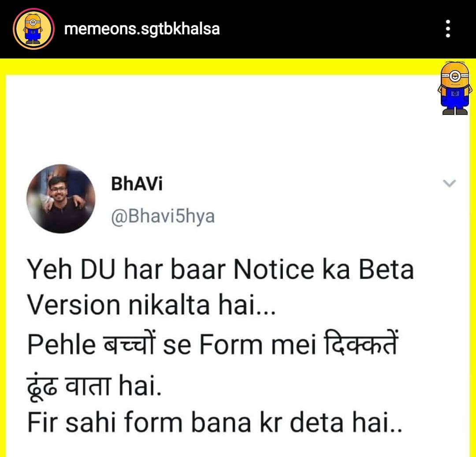Expand the tweet chevron dropdown arrow
The height and width of the screenshot is (457, 476).
[449, 183]
